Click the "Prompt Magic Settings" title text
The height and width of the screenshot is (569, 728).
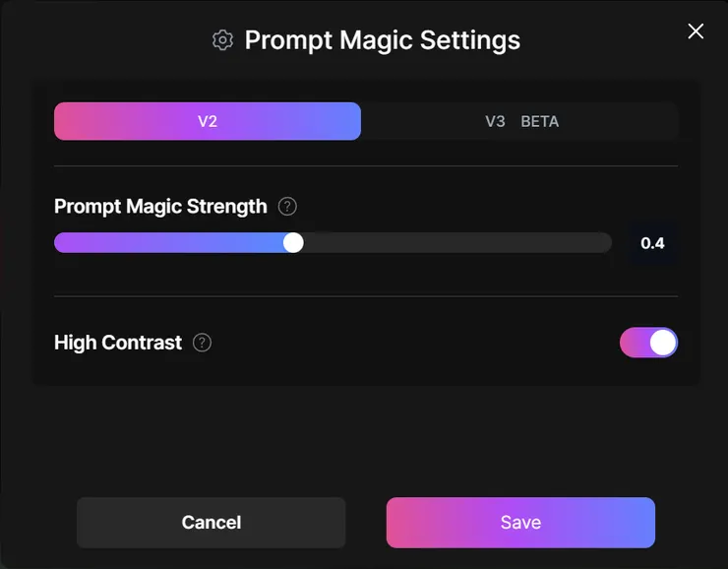coord(382,40)
